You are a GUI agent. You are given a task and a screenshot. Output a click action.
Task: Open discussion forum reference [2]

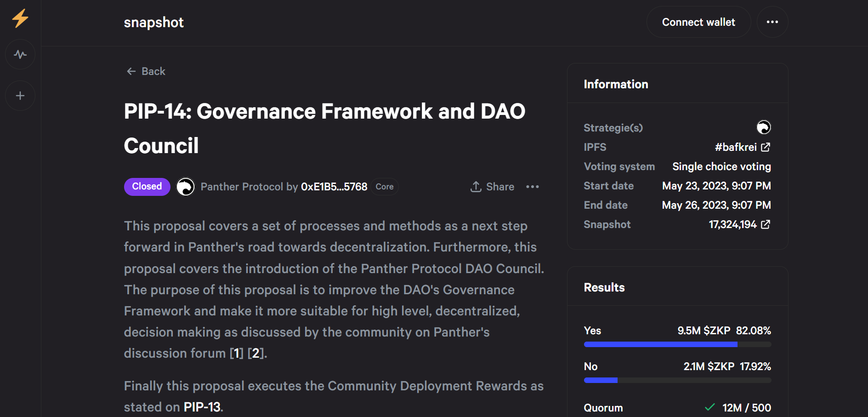pyautogui.click(x=255, y=353)
